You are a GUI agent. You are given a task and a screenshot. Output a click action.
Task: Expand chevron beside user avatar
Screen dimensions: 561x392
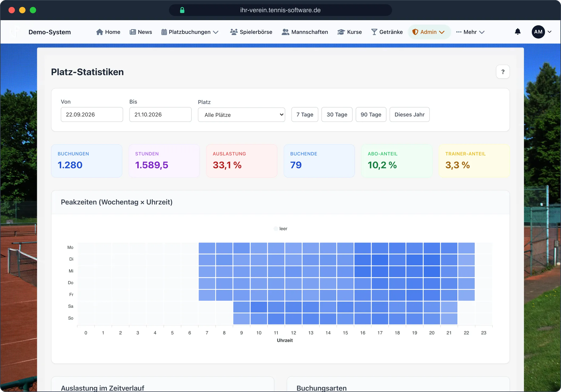click(x=550, y=32)
